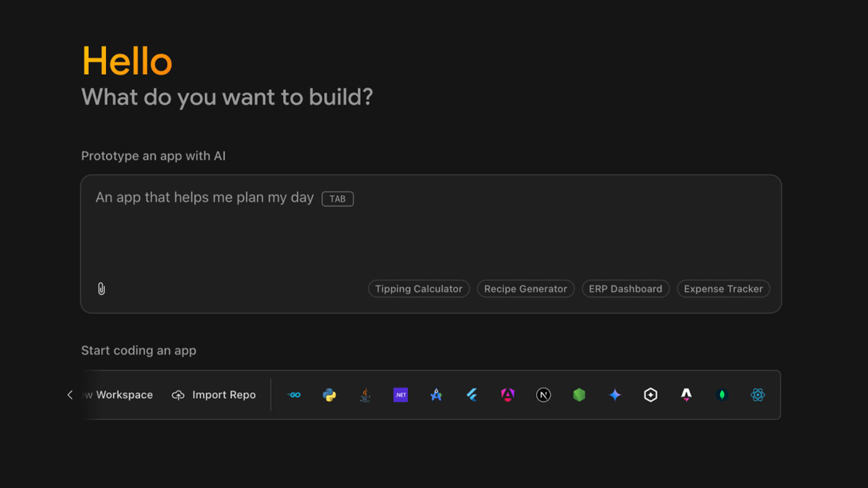Image resolution: width=868 pixels, height=488 pixels.
Task: Select the Node.js hexagon icon
Action: coord(579,395)
